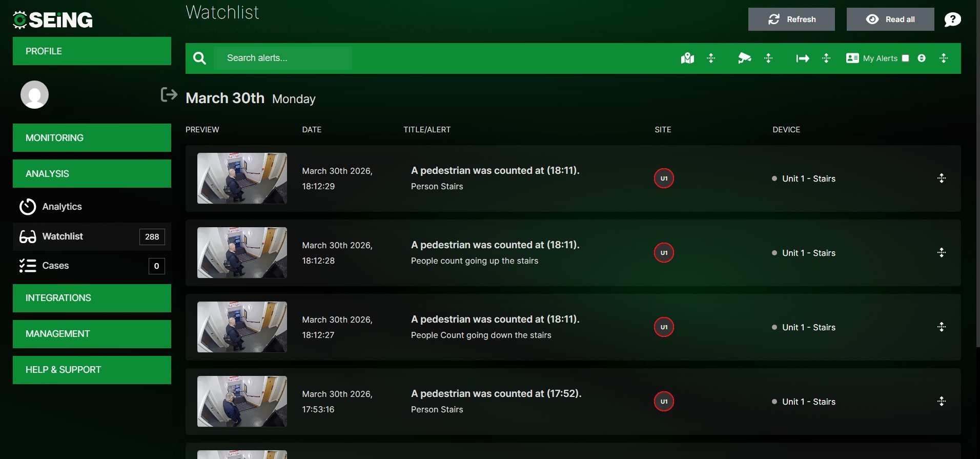980x459 pixels.
Task: Click the Watchlist count badge 288
Action: [x=152, y=237]
